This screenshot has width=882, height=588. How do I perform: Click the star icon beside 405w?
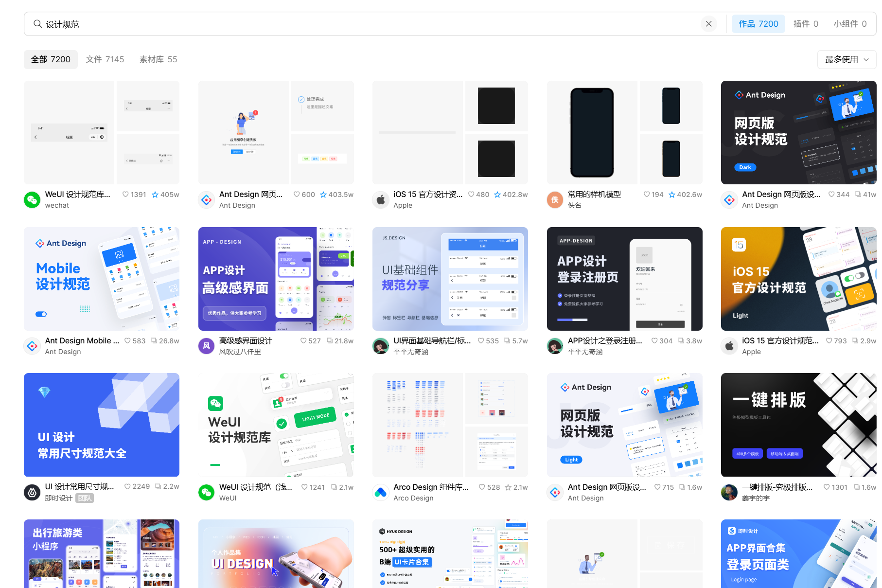tap(155, 195)
